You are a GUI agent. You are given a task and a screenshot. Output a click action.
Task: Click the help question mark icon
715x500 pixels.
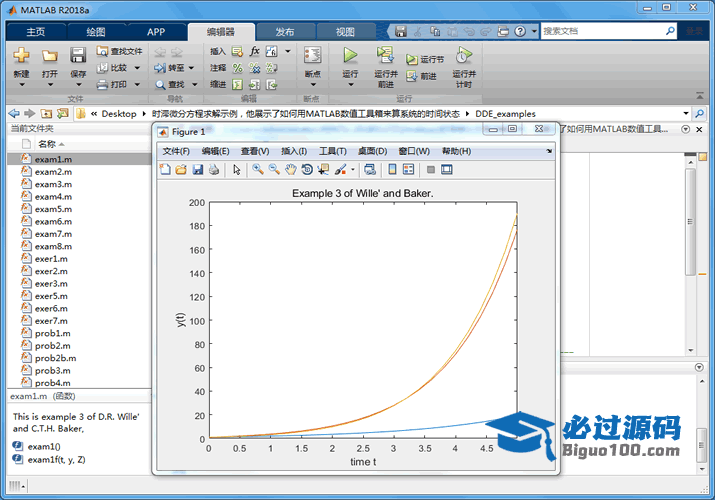(520, 31)
